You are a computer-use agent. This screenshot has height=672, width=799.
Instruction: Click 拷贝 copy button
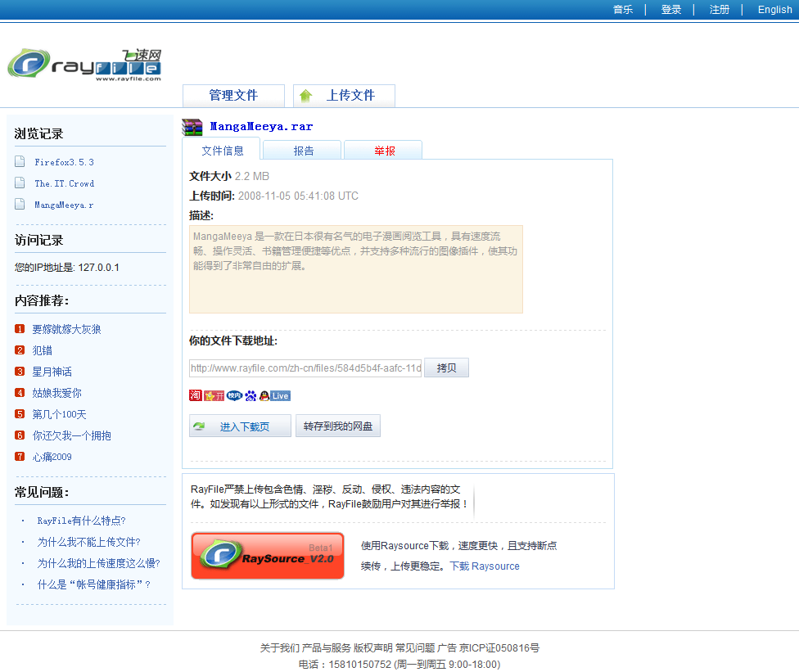click(x=446, y=368)
